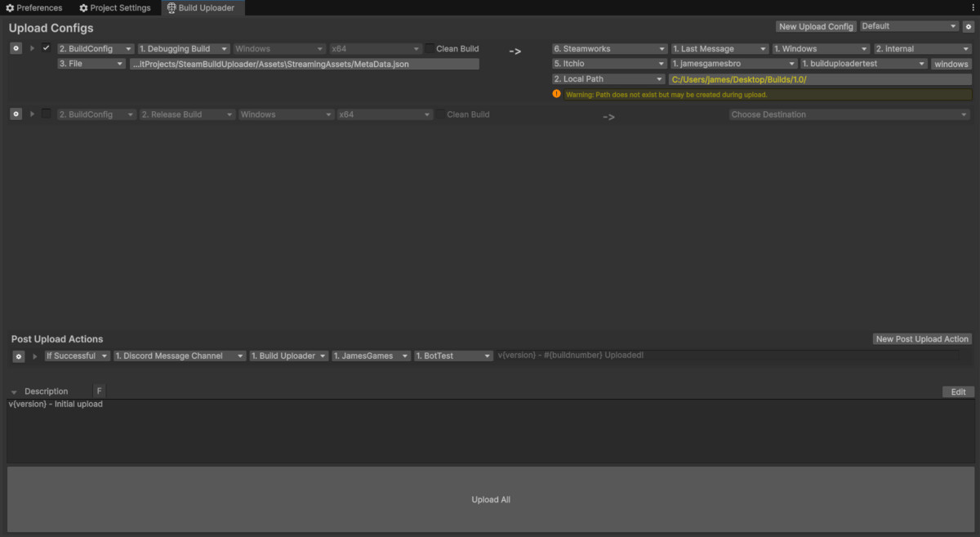
Task: Enable Clean Build on the Release Build row
Action: (441, 114)
